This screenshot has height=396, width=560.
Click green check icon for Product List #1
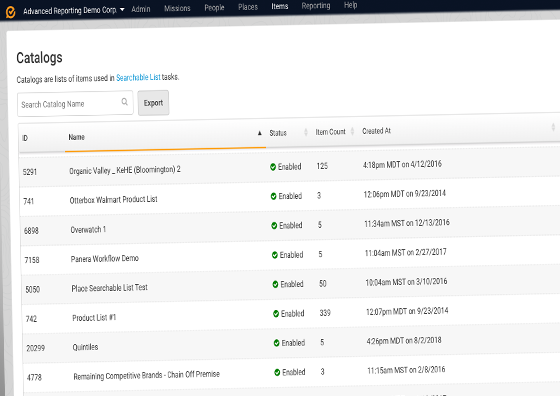pyautogui.click(x=276, y=314)
